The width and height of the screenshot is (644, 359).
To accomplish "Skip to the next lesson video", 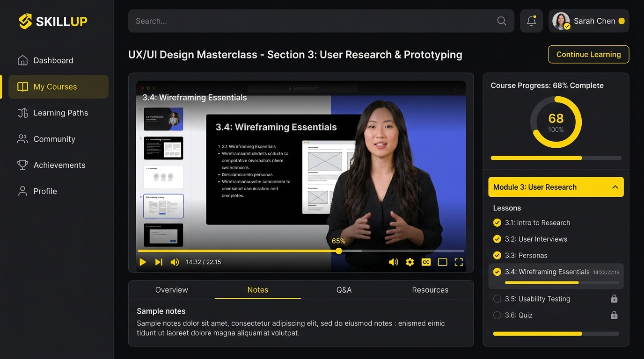I will coord(159,262).
